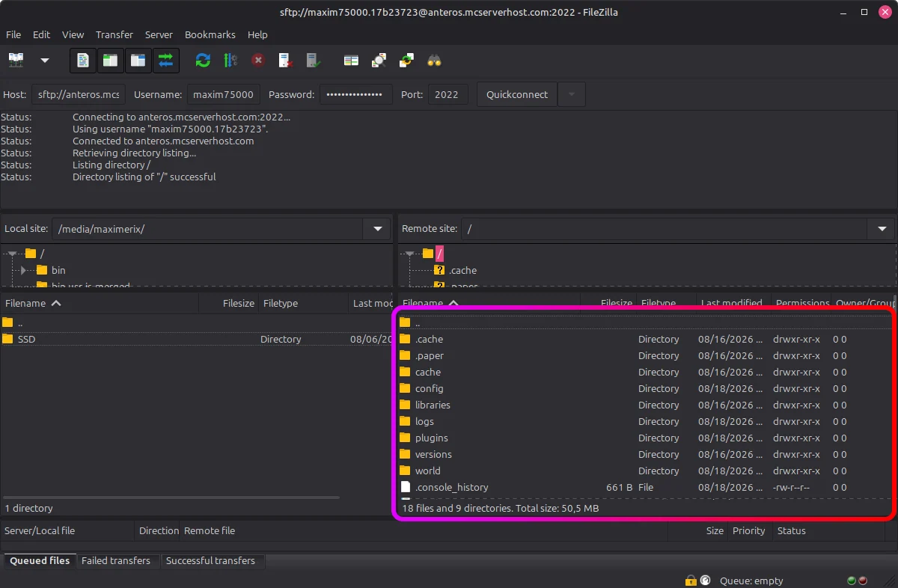898x588 pixels.
Task: Sort local files by Filename column
Action: point(100,303)
